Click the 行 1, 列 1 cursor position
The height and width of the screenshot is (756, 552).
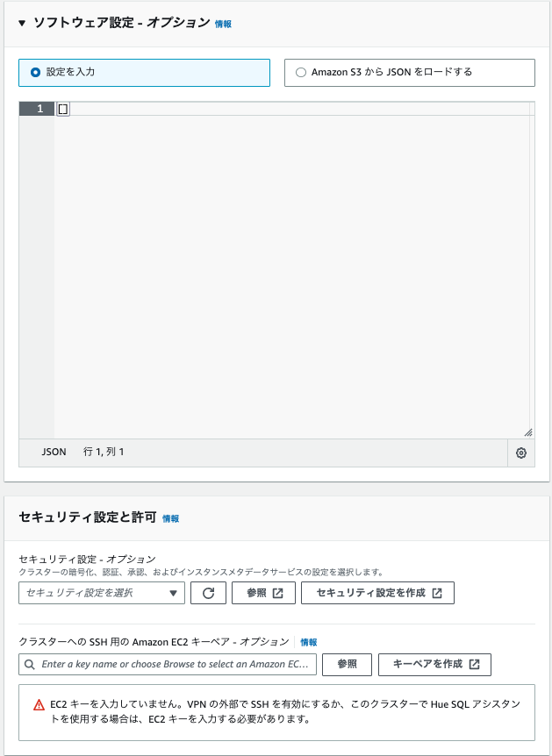point(104,452)
